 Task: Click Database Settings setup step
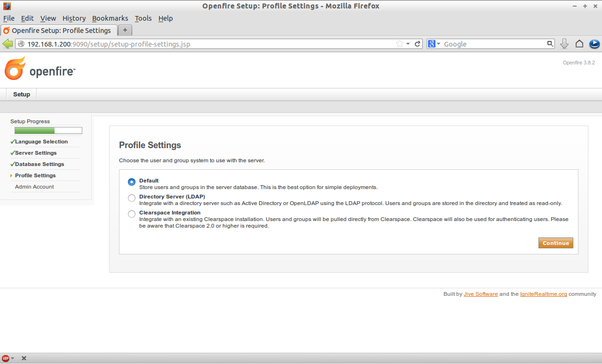click(x=40, y=164)
